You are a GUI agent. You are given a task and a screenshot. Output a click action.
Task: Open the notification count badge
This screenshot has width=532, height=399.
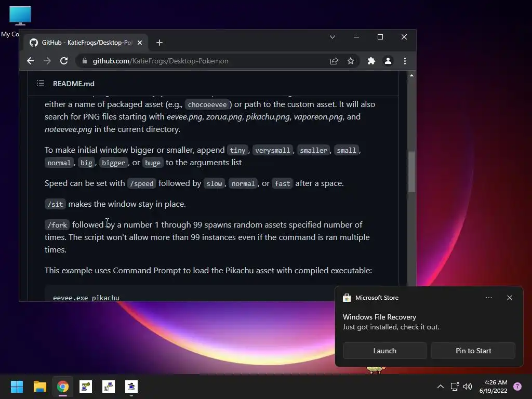click(x=517, y=387)
